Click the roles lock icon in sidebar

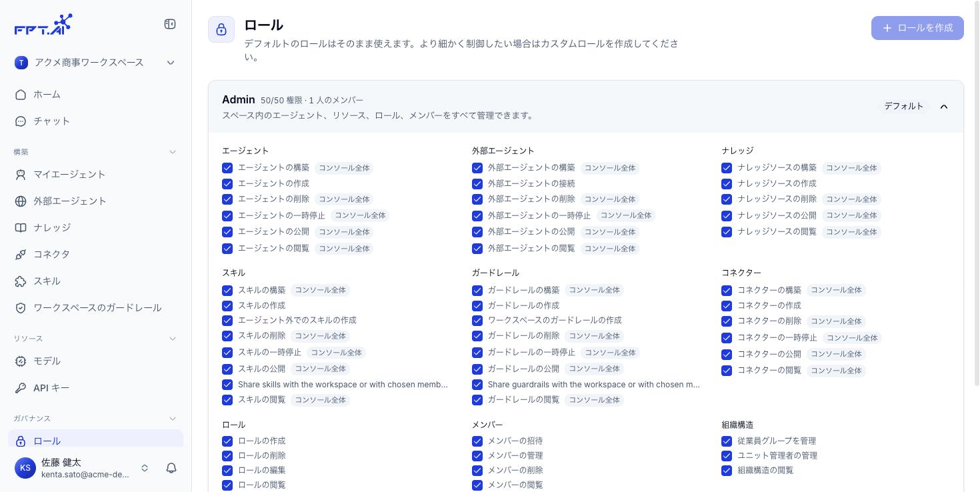pos(21,441)
